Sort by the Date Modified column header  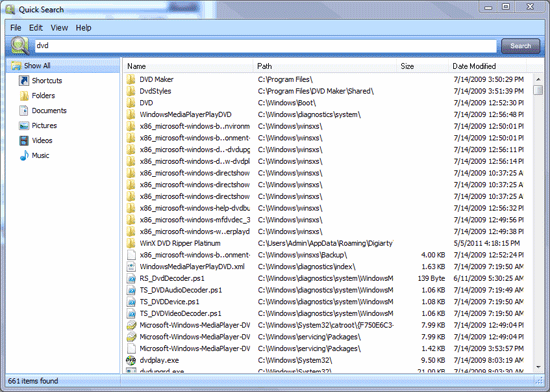pyautogui.click(x=487, y=66)
